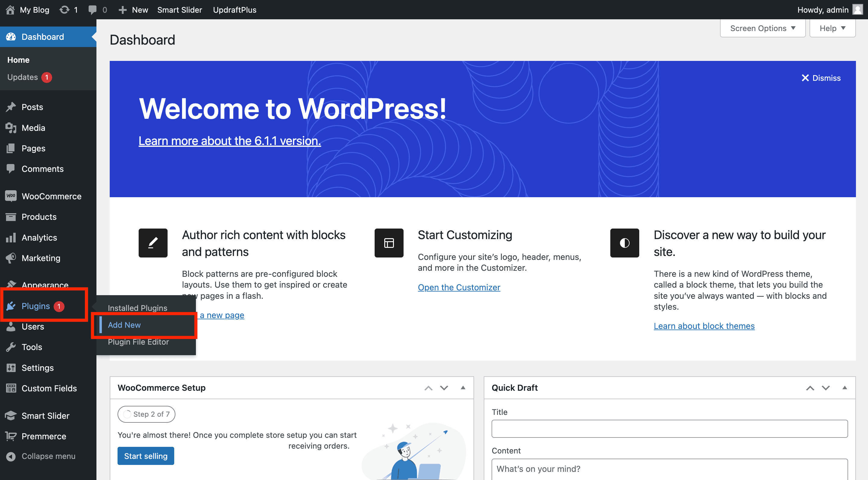Select the Premmerce cart icon

coord(11,436)
